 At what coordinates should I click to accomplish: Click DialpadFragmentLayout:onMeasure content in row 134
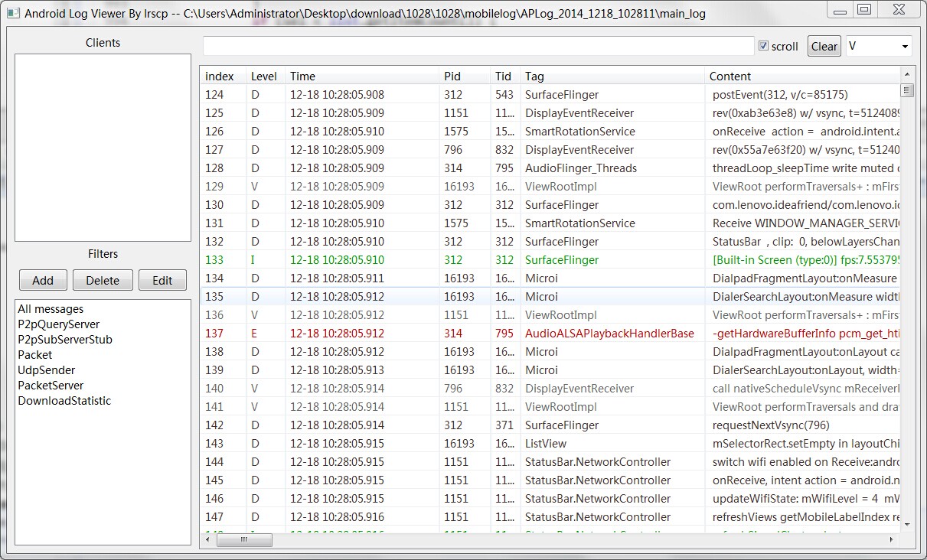[x=806, y=278]
